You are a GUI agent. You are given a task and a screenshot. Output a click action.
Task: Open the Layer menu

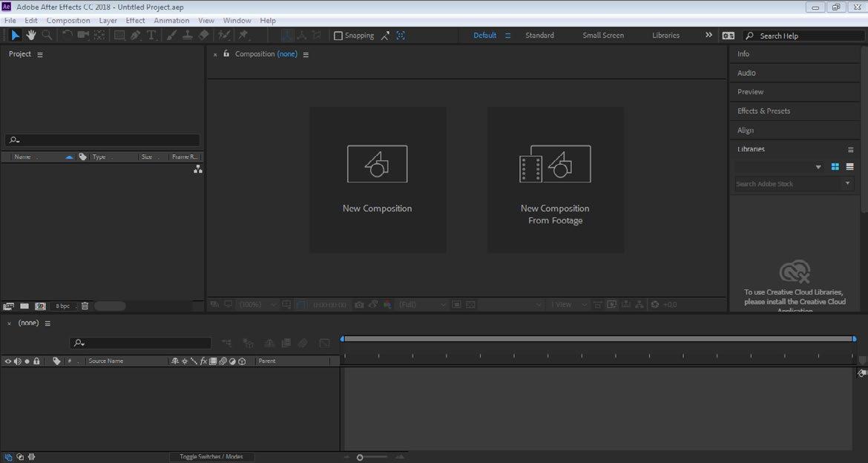[108, 21]
